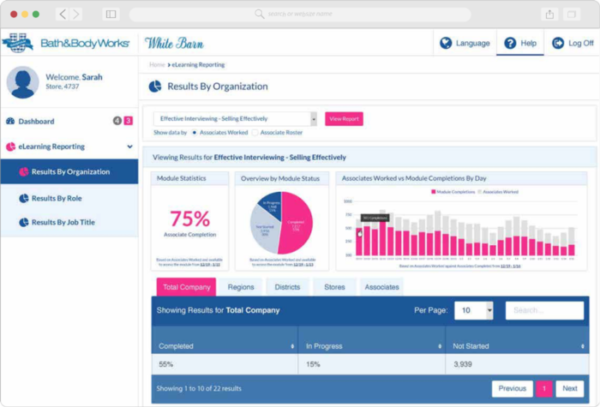
Task: Click the 3,939 Not Started cell
Action: [x=517, y=364]
